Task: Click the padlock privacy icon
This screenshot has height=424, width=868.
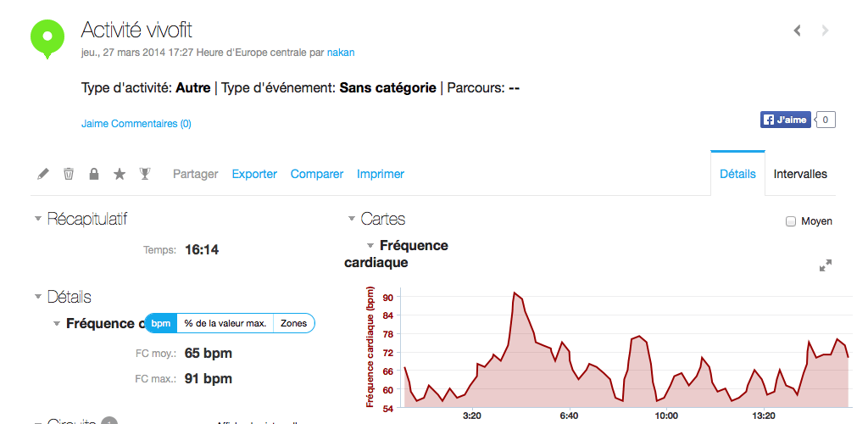Action: click(94, 174)
